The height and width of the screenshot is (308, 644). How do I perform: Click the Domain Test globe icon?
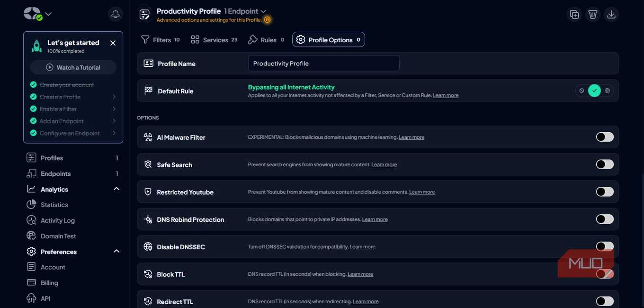(31, 236)
